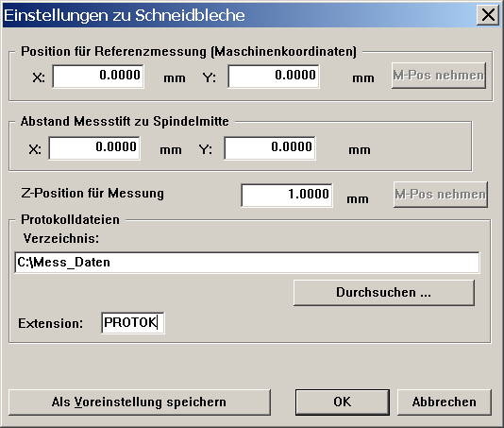This screenshot has height=428, width=504.
Task: Click the Y field for Referenzmessung position
Action: (x=274, y=76)
